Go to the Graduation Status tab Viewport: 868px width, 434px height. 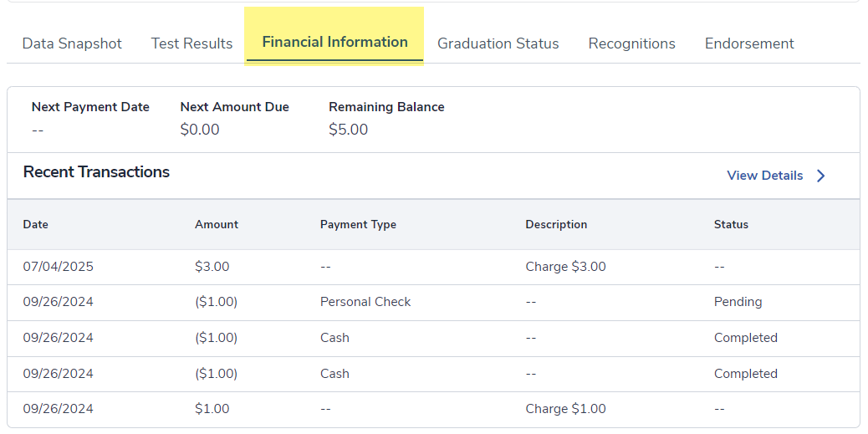point(498,43)
